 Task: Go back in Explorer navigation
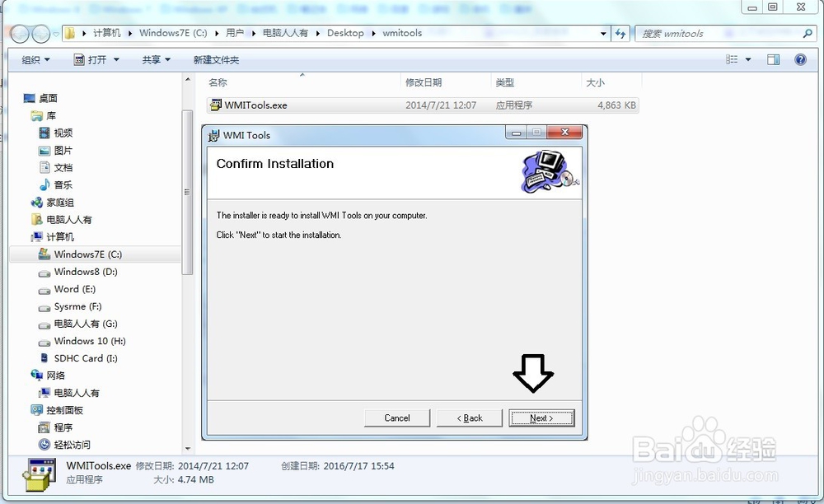coord(20,34)
